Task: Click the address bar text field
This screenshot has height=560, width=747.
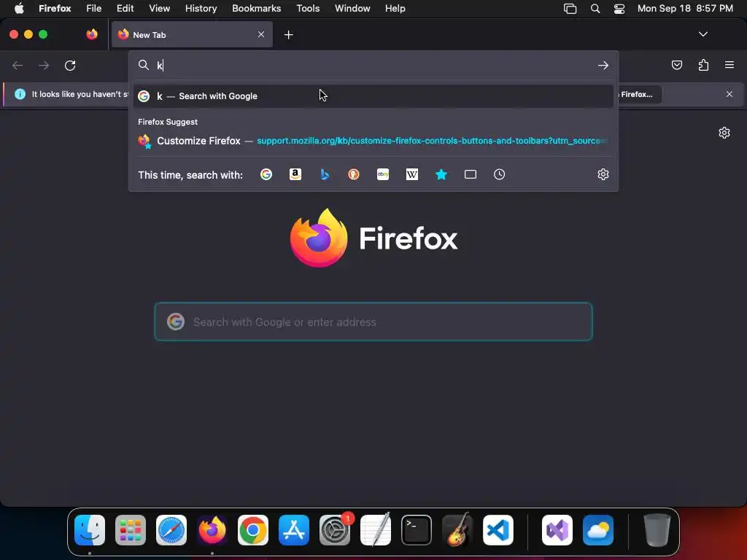Action: click(x=374, y=65)
